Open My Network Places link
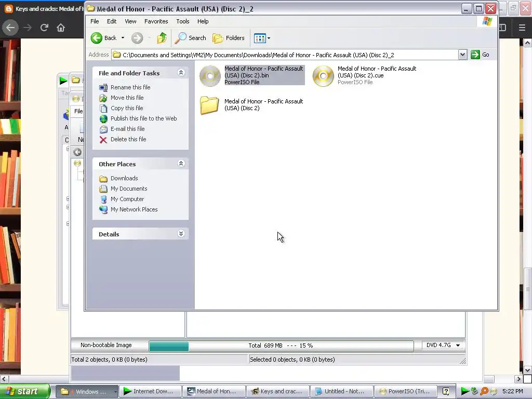 (x=134, y=210)
